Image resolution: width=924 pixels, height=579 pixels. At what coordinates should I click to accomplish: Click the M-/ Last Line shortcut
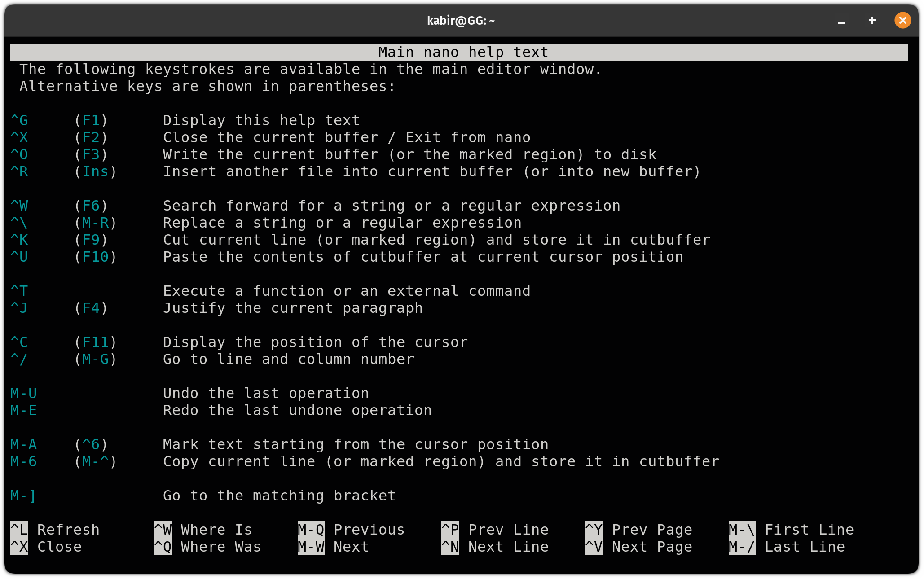pyautogui.click(x=786, y=547)
